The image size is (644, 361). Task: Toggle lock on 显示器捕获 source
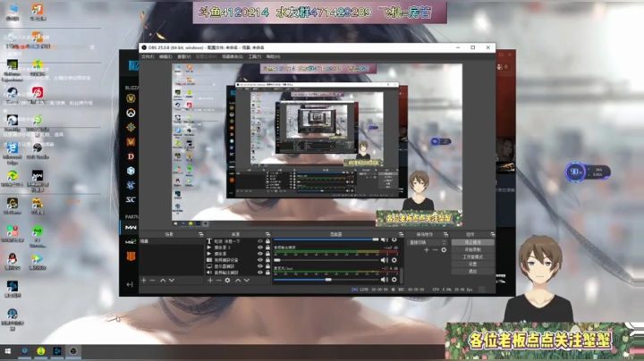(267, 265)
